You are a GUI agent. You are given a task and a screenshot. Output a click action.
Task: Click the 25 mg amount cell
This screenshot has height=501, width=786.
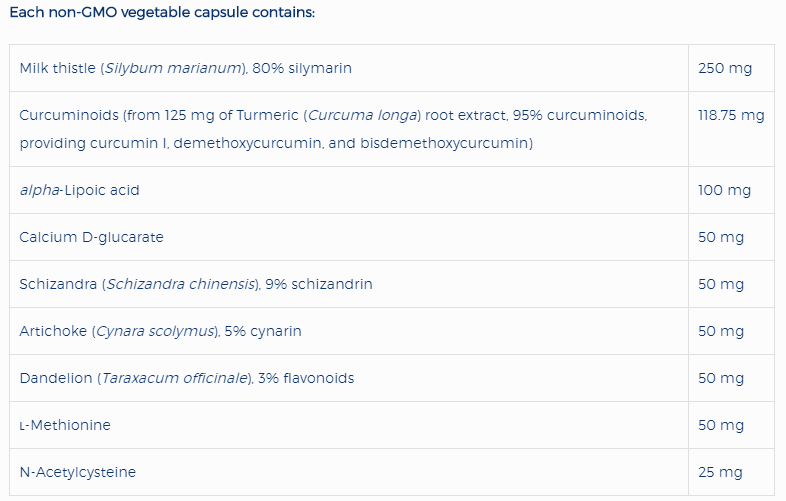(720, 472)
